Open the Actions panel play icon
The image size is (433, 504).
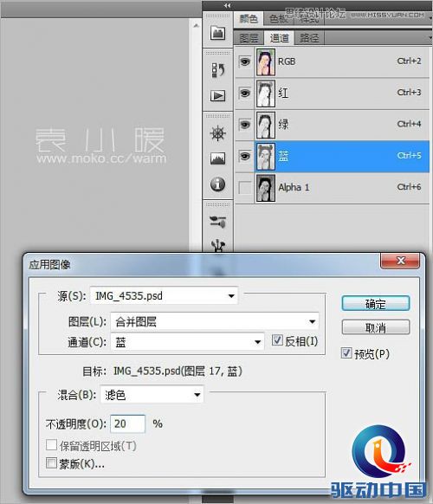tap(217, 95)
